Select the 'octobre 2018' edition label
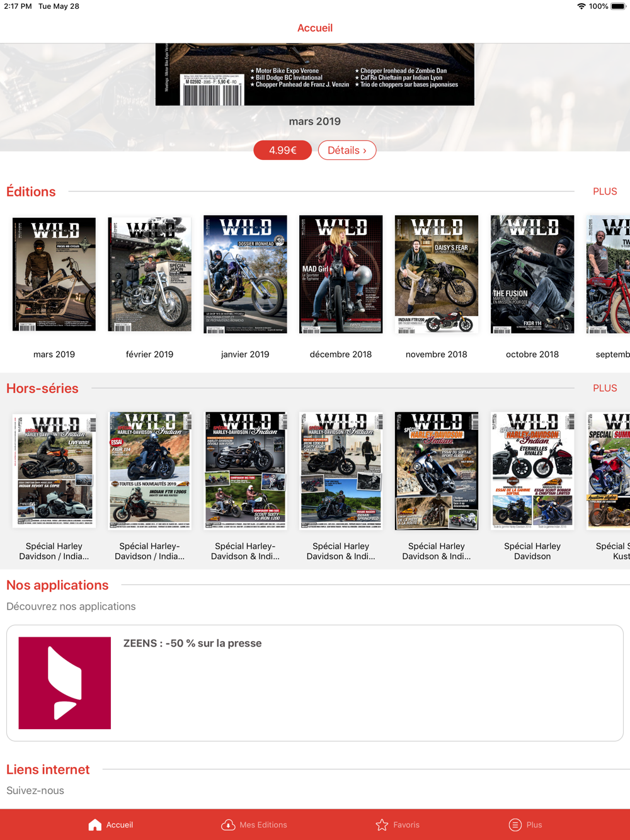Viewport: 630px width, 840px height. coord(532,355)
